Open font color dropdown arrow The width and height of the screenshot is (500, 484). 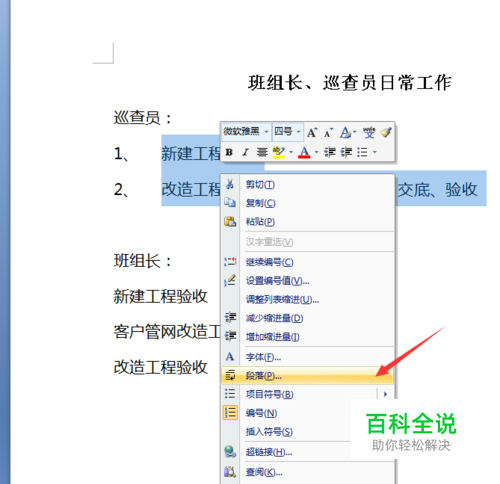click(x=316, y=152)
